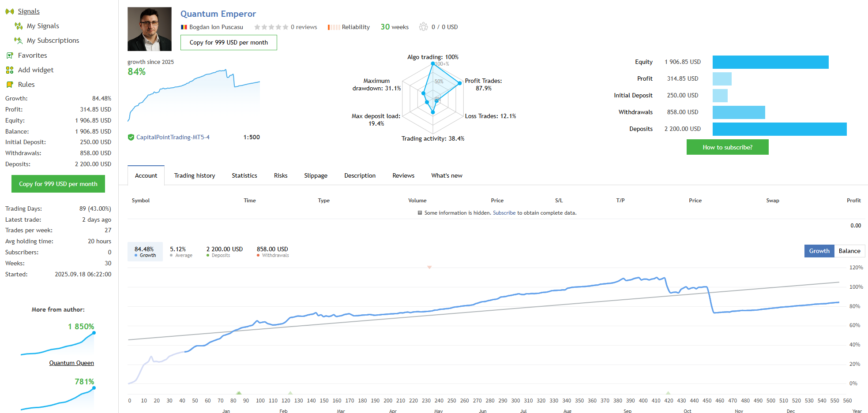The height and width of the screenshot is (413, 868).
Task: Click the Reliability bars indicator
Action: (x=334, y=27)
